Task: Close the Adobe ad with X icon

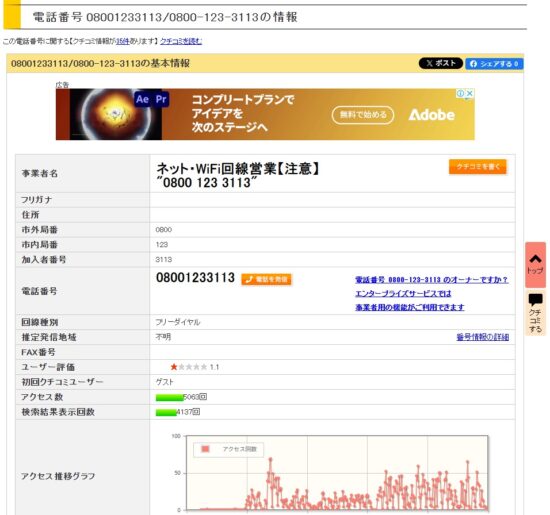Action: click(470, 93)
